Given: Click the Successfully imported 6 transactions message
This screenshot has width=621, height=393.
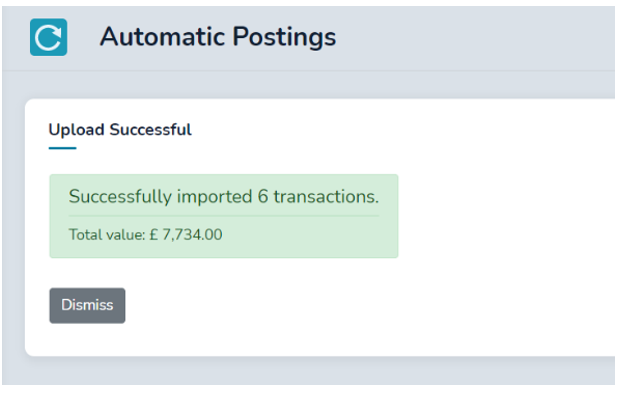Looking at the screenshot, I should pos(224,196).
